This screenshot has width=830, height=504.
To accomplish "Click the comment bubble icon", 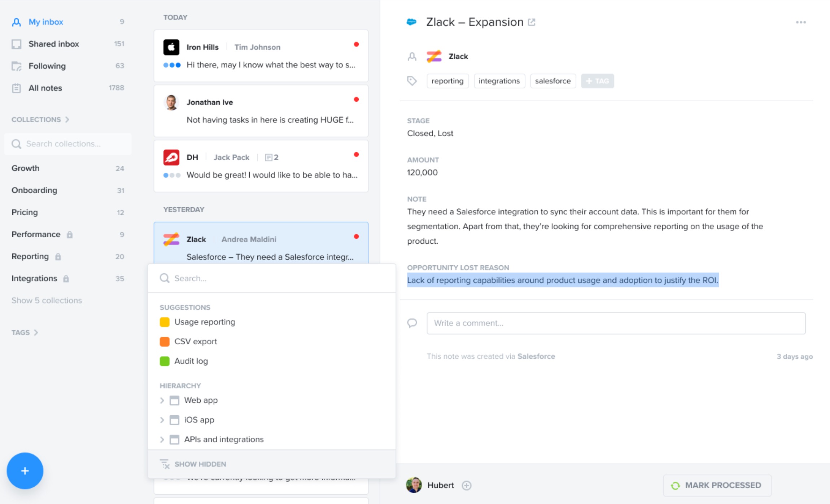I will coord(412,323).
